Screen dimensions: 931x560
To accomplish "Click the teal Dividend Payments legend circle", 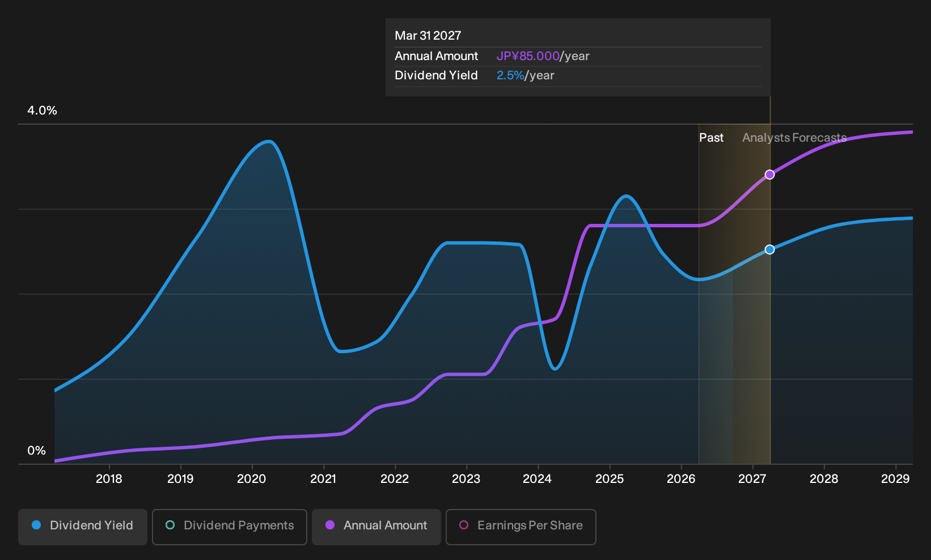I will pyautogui.click(x=170, y=525).
